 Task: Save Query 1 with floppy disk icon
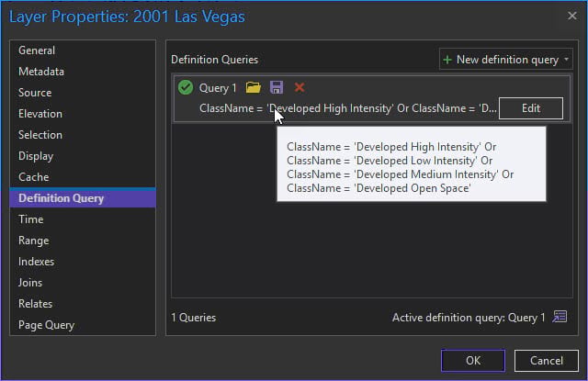click(x=277, y=87)
